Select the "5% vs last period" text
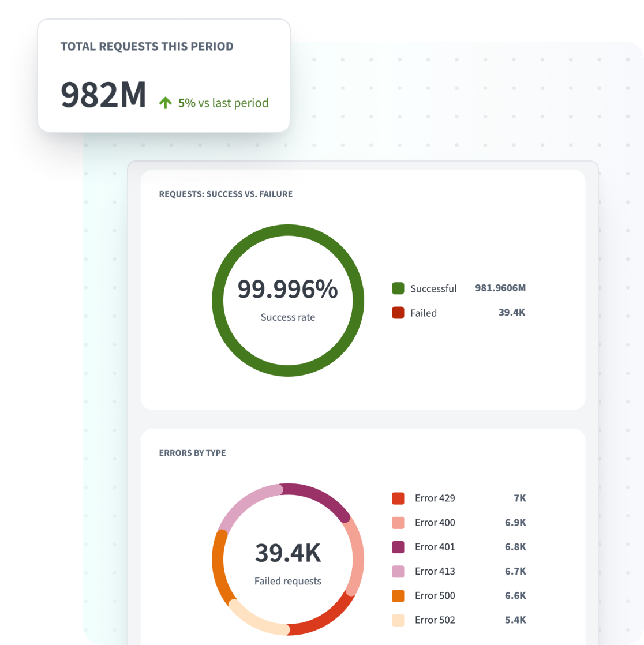The height and width of the screenshot is (645, 644). 223,103
